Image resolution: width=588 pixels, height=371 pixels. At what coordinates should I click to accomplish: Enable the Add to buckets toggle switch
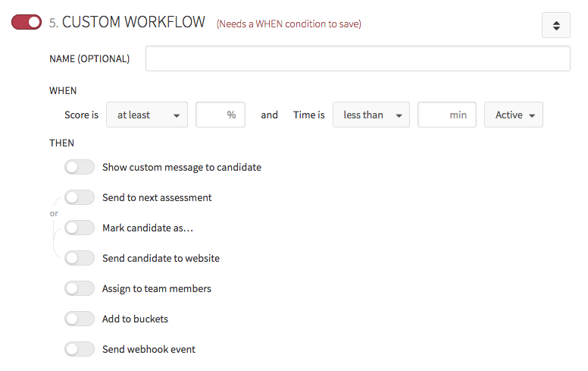[x=80, y=319]
